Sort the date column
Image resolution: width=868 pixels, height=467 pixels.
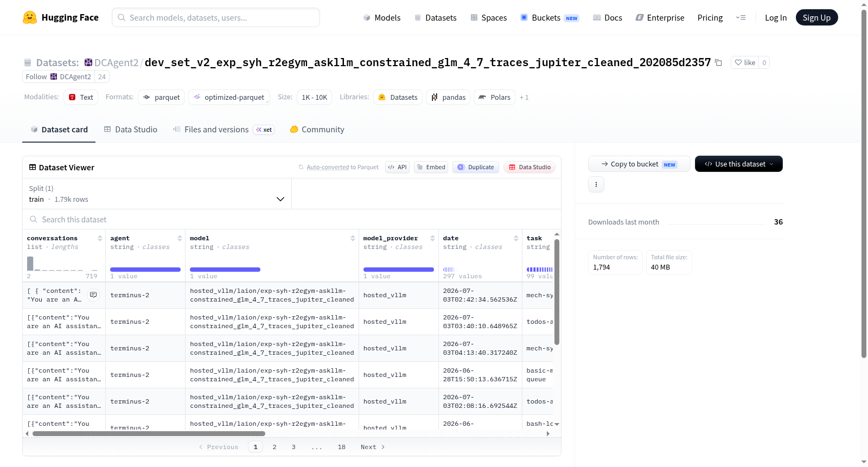click(516, 238)
